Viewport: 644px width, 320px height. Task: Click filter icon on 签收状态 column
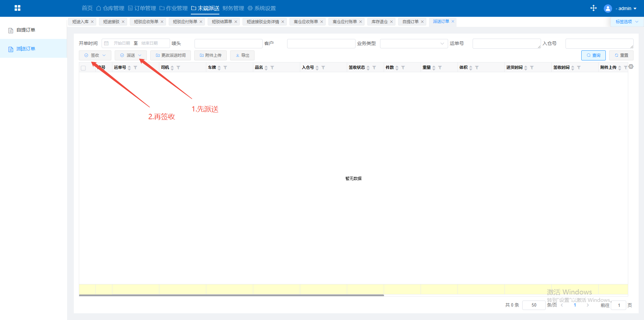coord(374,68)
